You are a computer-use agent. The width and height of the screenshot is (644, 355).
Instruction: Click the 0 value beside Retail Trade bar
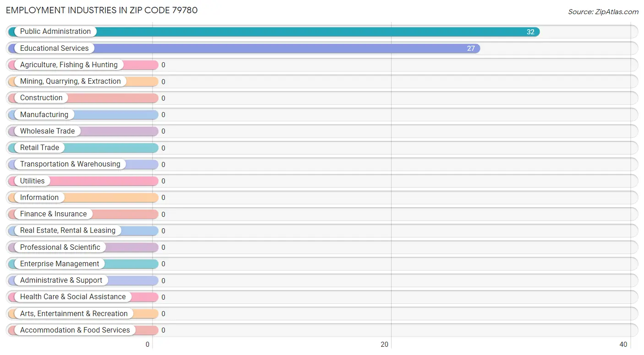(163, 148)
